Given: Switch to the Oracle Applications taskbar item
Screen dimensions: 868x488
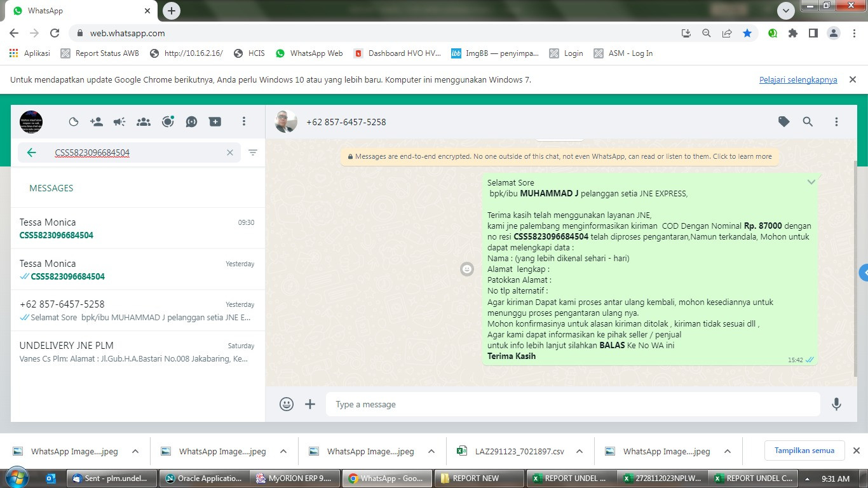Looking at the screenshot, I should pyautogui.click(x=204, y=478).
